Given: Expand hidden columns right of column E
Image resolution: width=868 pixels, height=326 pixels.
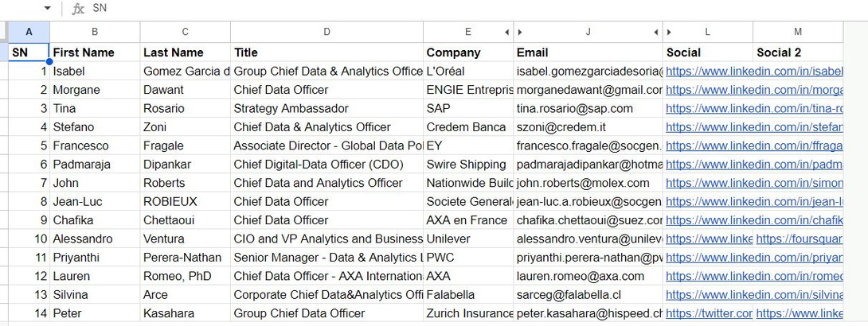Looking at the screenshot, I should (x=506, y=32).
